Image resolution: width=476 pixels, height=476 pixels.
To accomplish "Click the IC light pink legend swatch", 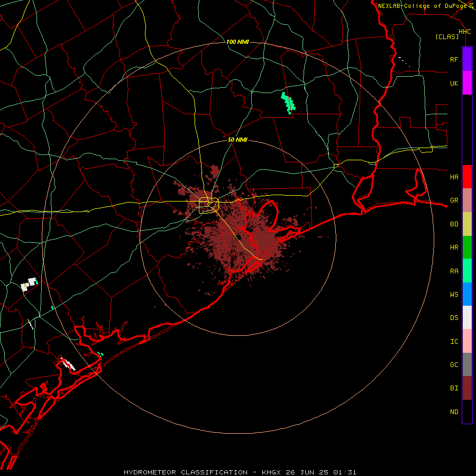I will (x=467, y=341).
